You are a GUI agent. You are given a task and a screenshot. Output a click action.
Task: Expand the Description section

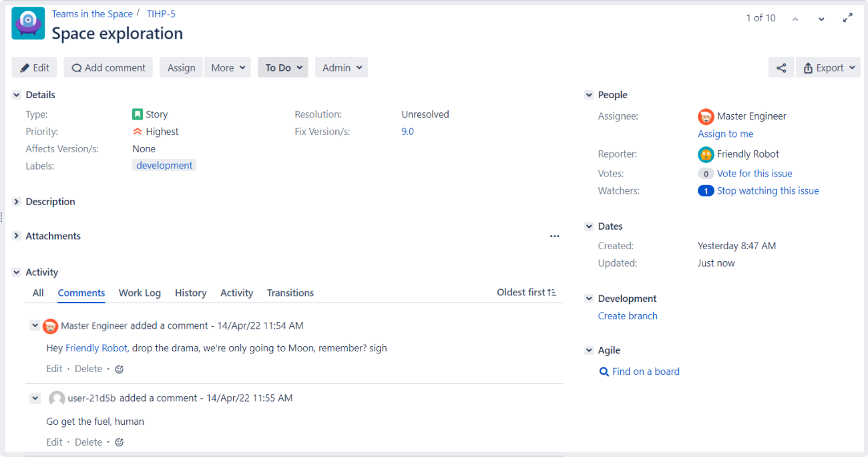(x=17, y=201)
